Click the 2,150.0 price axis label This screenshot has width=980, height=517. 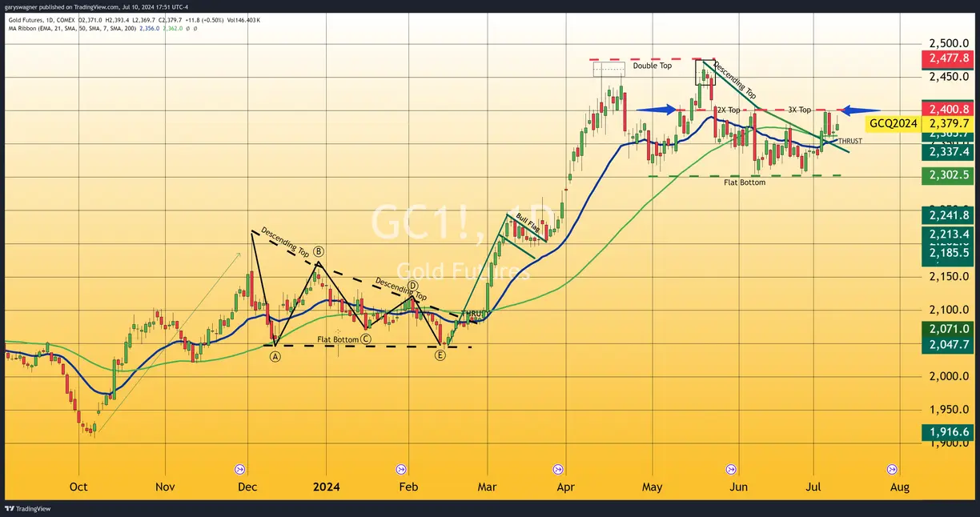(x=950, y=277)
